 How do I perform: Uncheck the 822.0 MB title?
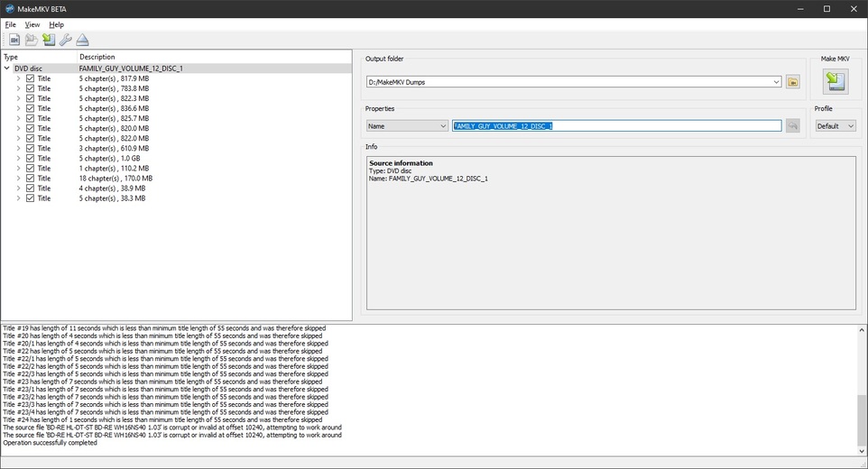coord(30,138)
